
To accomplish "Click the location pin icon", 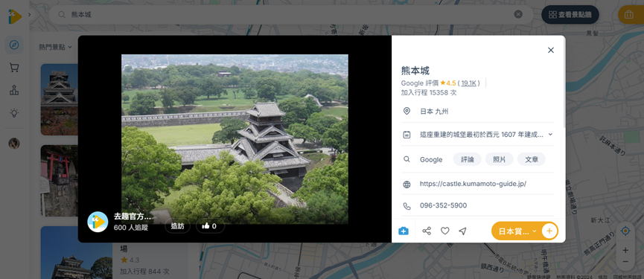I will (407, 111).
